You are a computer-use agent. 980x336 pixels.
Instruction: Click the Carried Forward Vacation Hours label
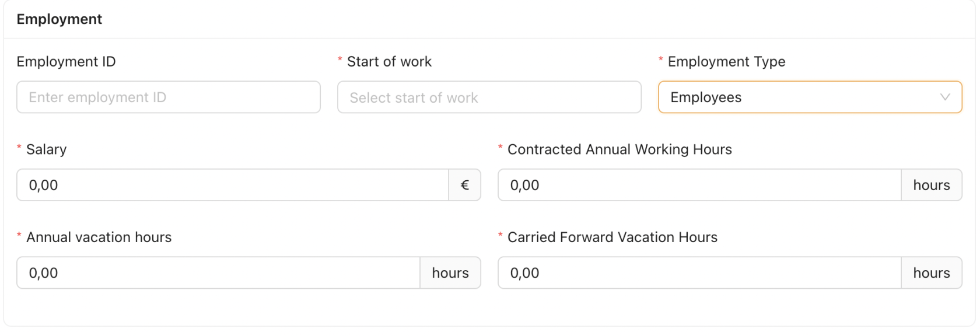tap(612, 237)
